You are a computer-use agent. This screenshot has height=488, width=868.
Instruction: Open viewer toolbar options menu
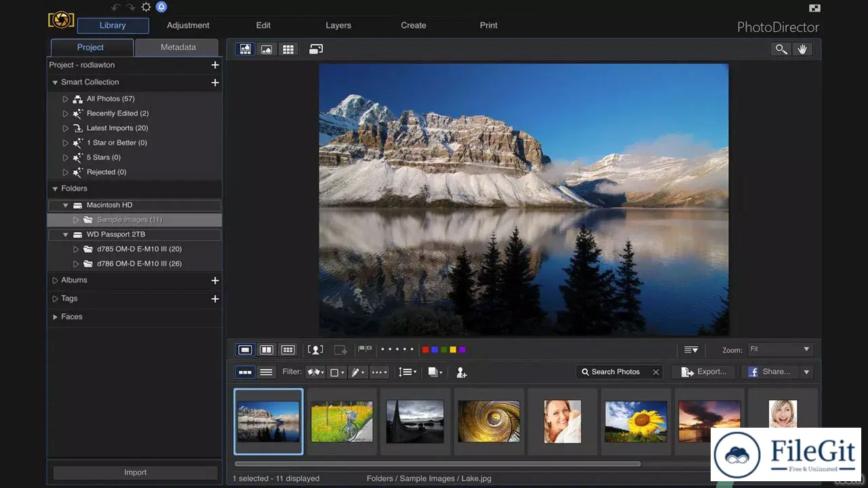click(691, 350)
